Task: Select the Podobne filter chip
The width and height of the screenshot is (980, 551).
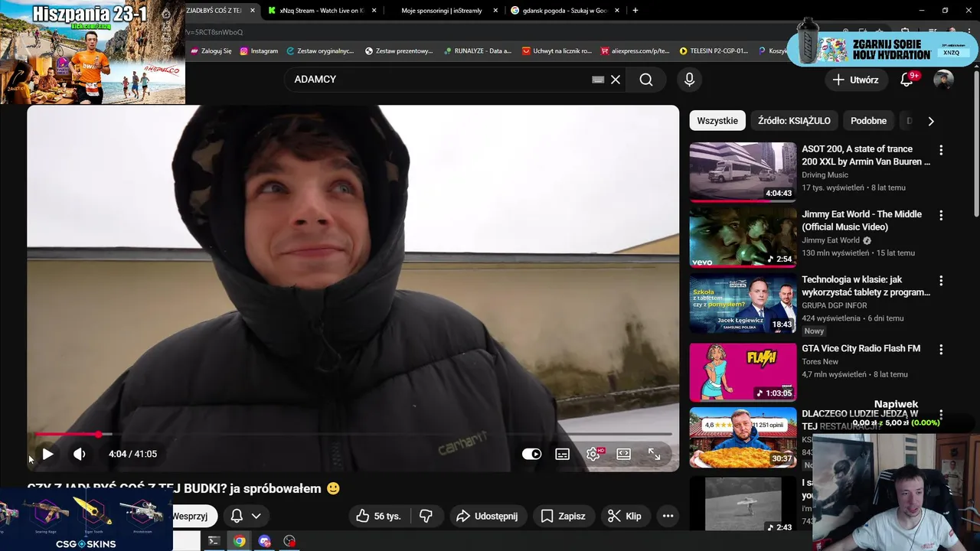Action: pyautogui.click(x=868, y=121)
